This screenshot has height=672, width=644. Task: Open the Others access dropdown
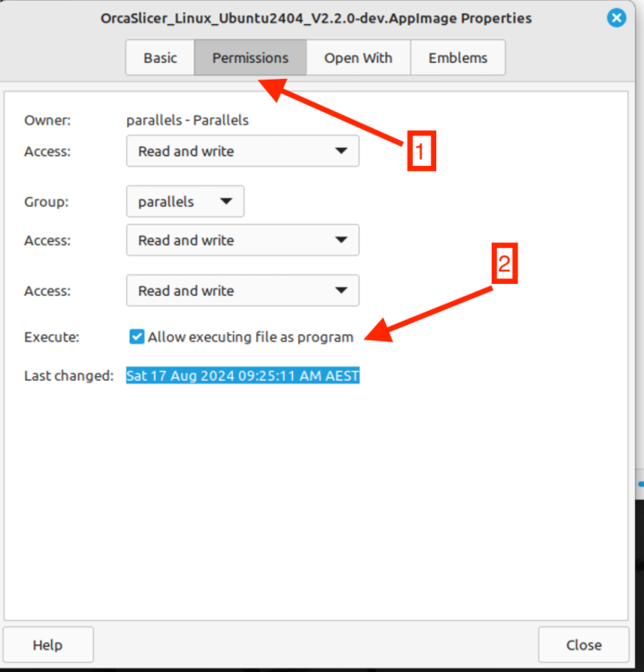(243, 290)
